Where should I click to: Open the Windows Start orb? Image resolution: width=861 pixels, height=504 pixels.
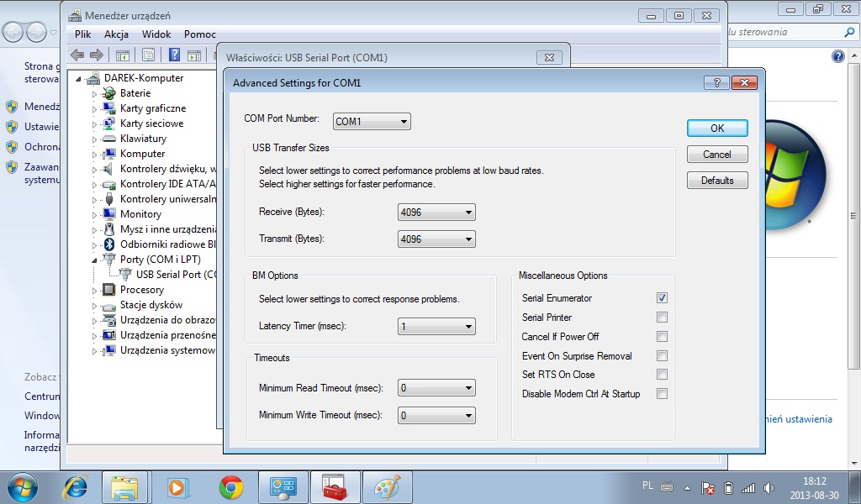[x=23, y=487]
